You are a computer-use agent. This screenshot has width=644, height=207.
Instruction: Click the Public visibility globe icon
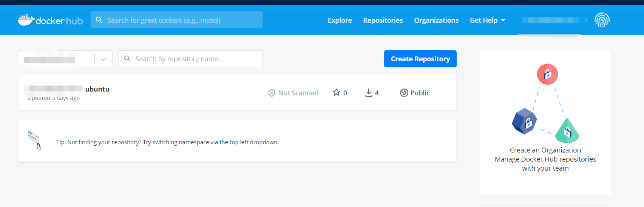pos(404,93)
